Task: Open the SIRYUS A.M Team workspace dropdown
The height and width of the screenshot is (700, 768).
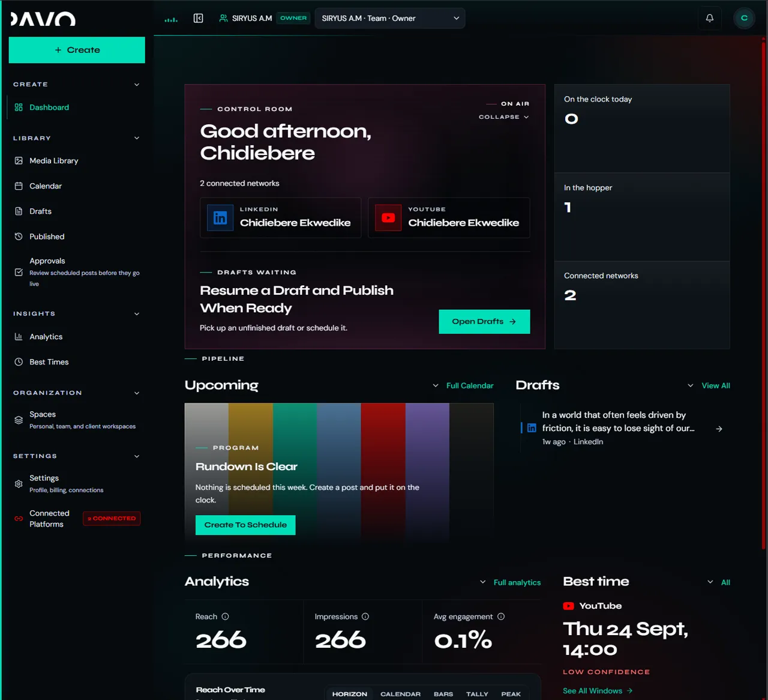Action: pyautogui.click(x=390, y=18)
